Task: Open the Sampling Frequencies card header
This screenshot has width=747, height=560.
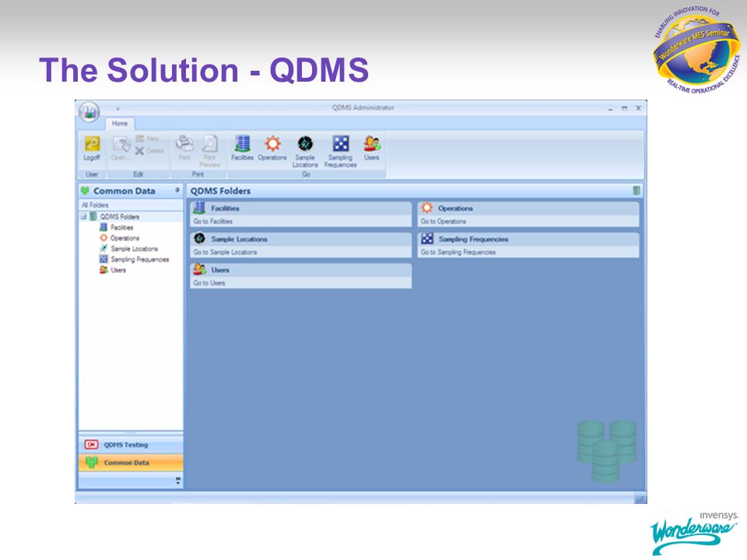Action: click(528, 239)
